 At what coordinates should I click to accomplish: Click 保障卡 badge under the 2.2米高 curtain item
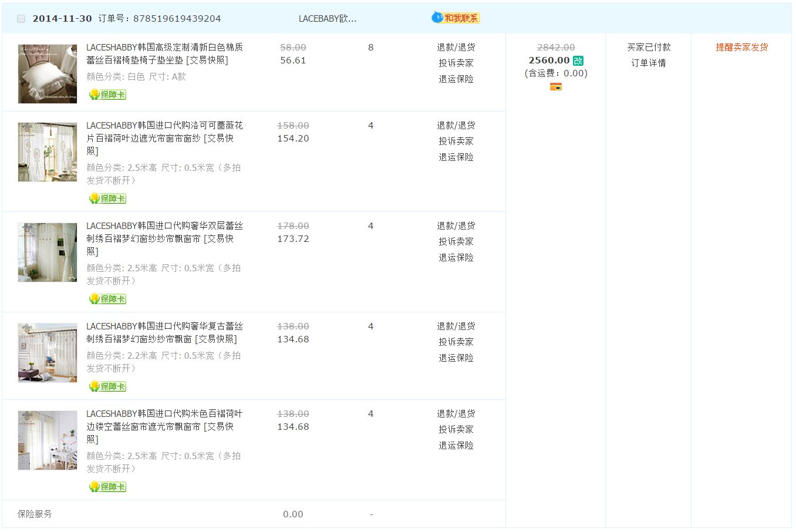(x=108, y=386)
